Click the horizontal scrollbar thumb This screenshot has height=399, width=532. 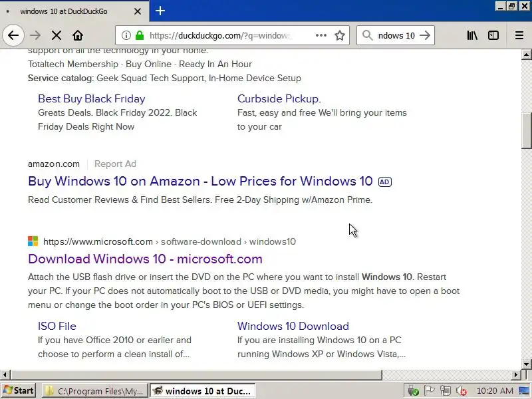[x=196, y=374]
